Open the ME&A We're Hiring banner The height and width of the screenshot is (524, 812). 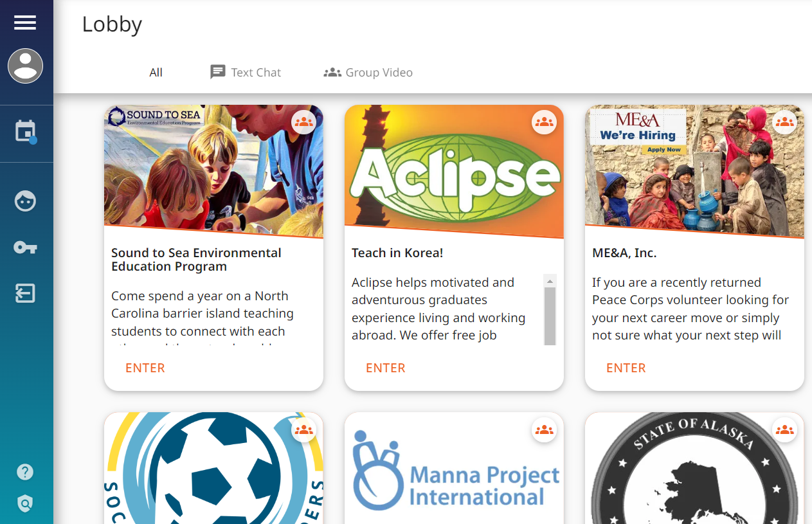click(694, 170)
